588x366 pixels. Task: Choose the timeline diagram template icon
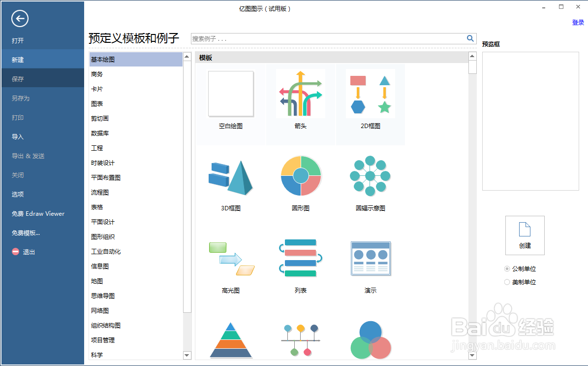click(x=301, y=340)
